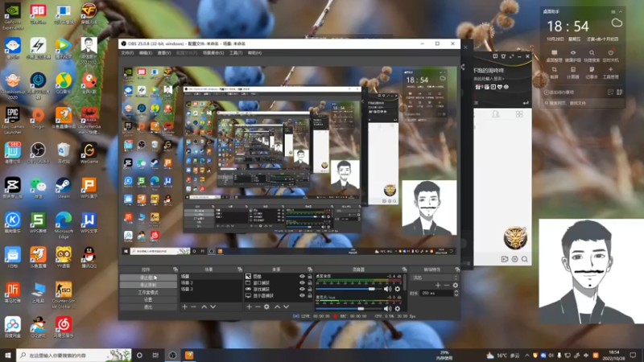Add a transition with the plus icon
The height and width of the screenshot is (362, 644).
438,286
